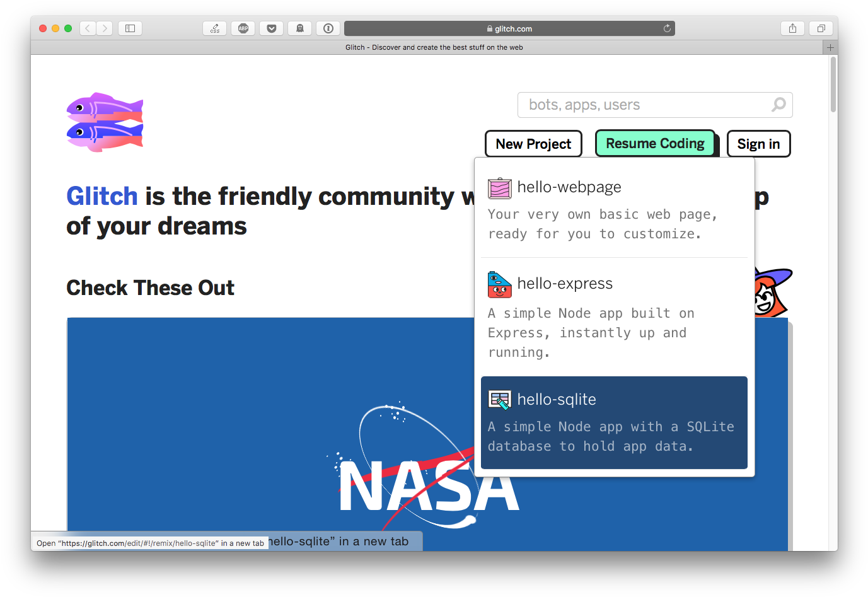Click the Glitch fish logo
Image resolution: width=868 pixels, height=597 pixels.
pyautogui.click(x=105, y=122)
